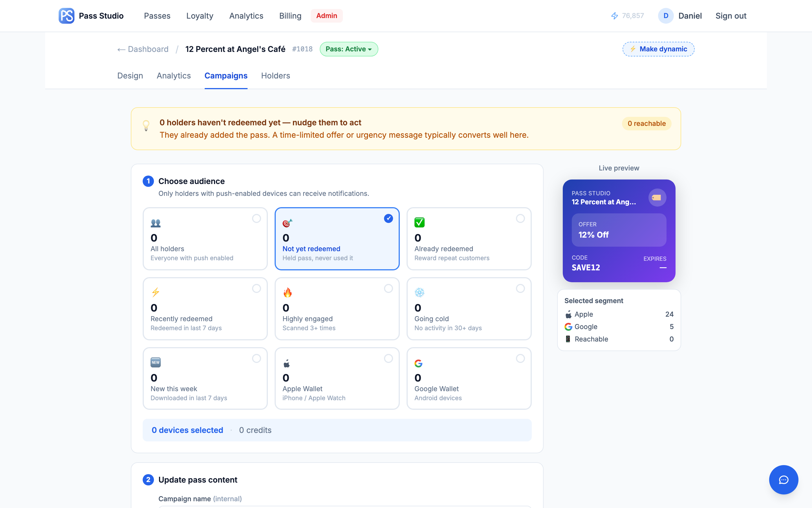812x508 pixels.
Task: Click the 0 credits text
Action: (255, 430)
